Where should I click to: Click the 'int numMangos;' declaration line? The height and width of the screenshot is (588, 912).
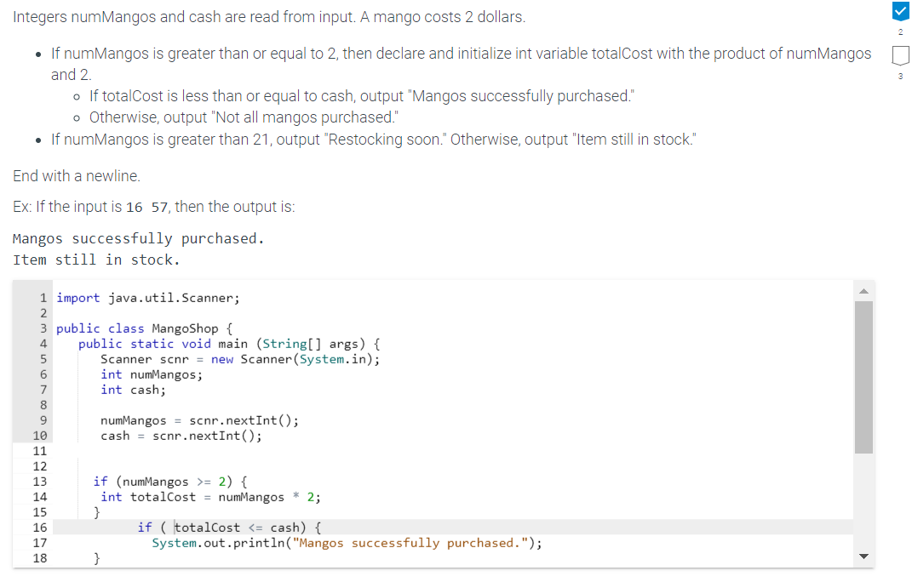click(152, 374)
